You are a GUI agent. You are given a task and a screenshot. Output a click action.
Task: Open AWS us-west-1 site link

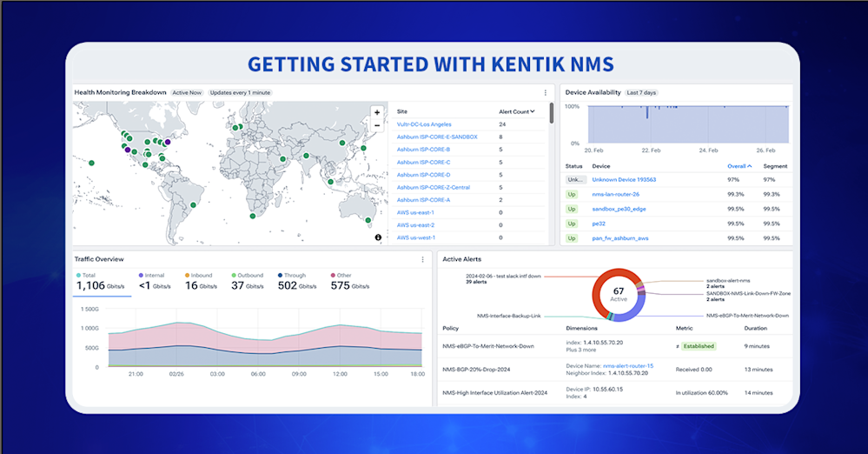(x=415, y=237)
